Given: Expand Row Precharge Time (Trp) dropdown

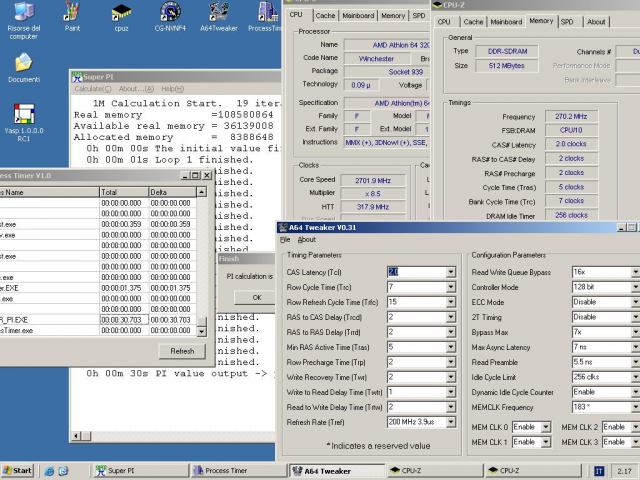Looking at the screenshot, I should pyautogui.click(x=451, y=362).
